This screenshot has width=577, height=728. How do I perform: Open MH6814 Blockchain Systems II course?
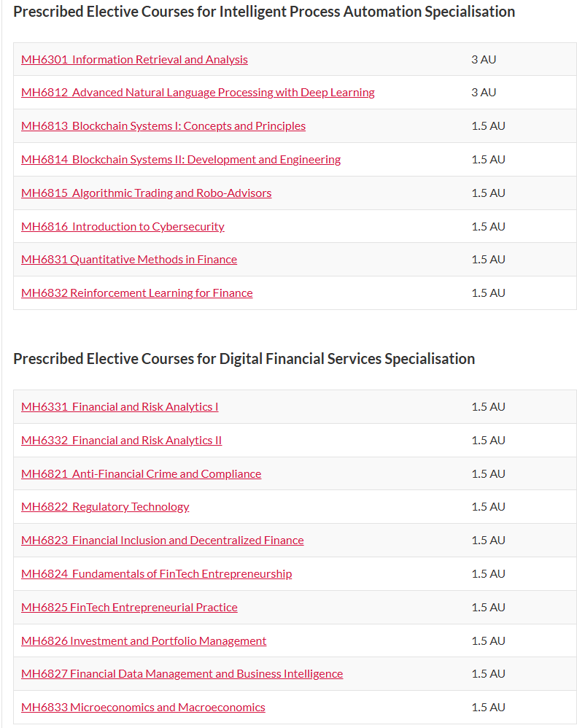click(181, 159)
